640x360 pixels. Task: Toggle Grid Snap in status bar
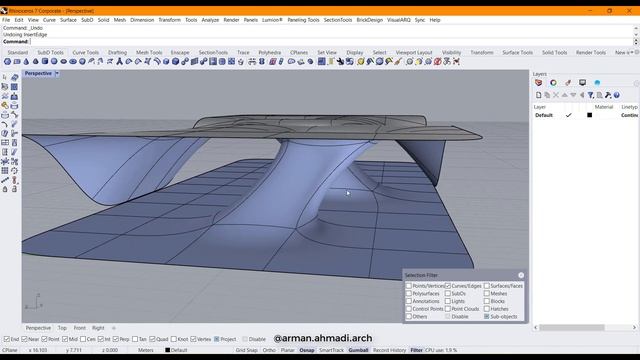coord(247,350)
